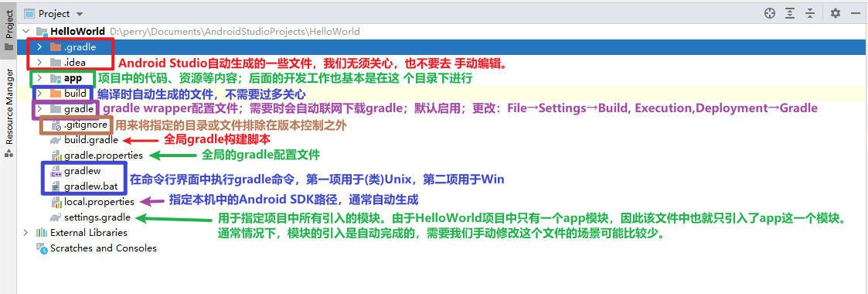The image size is (868, 294).
Task: Click the locate/select opened file target icon
Action: pyautogui.click(x=770, y=14)
